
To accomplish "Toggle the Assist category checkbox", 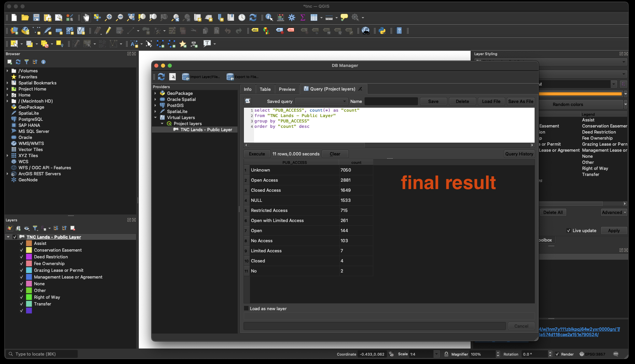I will [x=22, y=243].
